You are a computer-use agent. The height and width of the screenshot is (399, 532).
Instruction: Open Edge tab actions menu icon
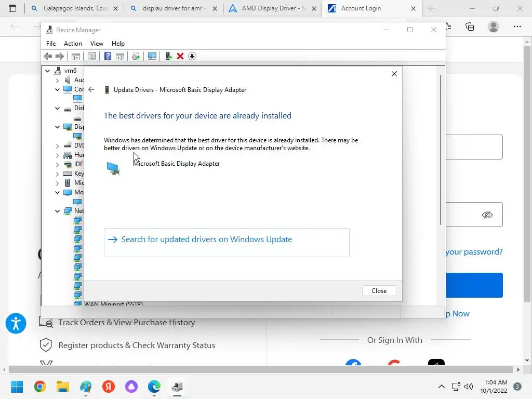coord(12,8)
